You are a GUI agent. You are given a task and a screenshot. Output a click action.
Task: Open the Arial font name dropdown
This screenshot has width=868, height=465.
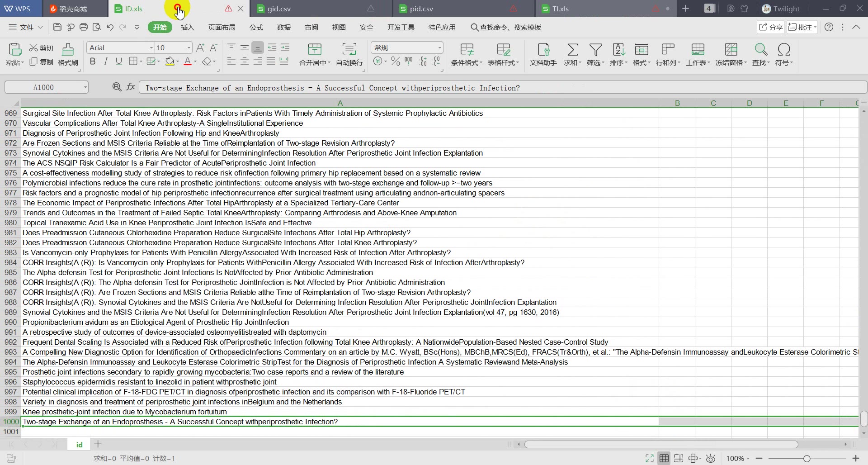[151, 47]
